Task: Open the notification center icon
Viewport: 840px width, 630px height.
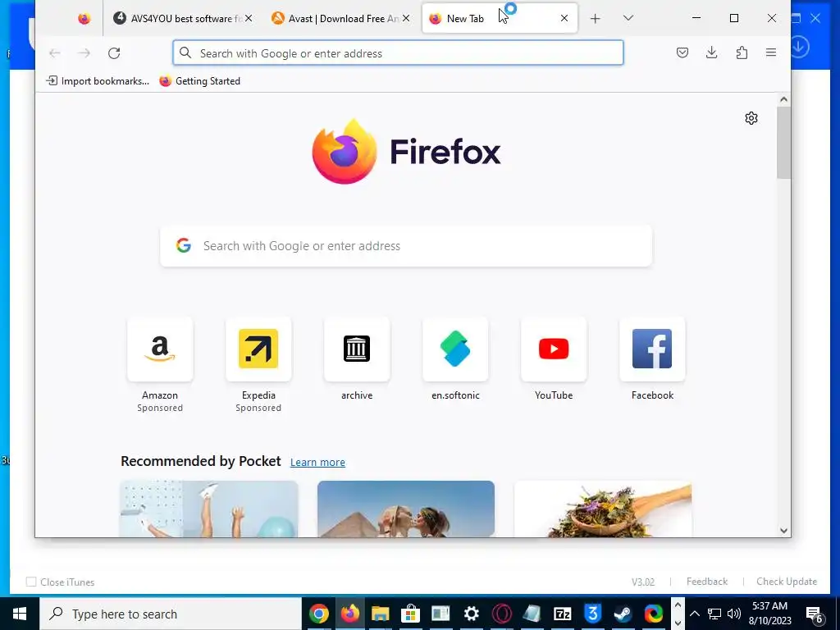Action: [814, 614]
